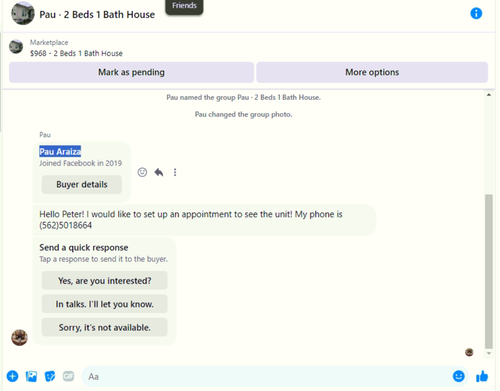The width and height of the screenshot is (500, 391).
Task: Attach a photo using image icon
Action: tap(31, 376)
